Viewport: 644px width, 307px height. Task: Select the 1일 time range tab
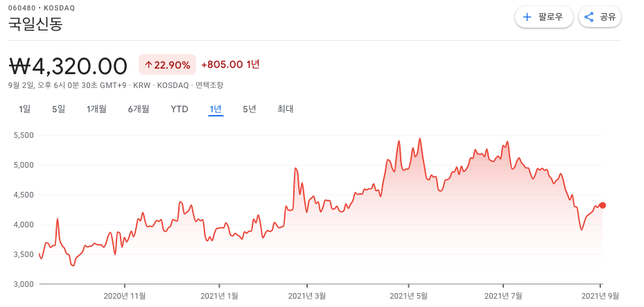pos(25,109)
